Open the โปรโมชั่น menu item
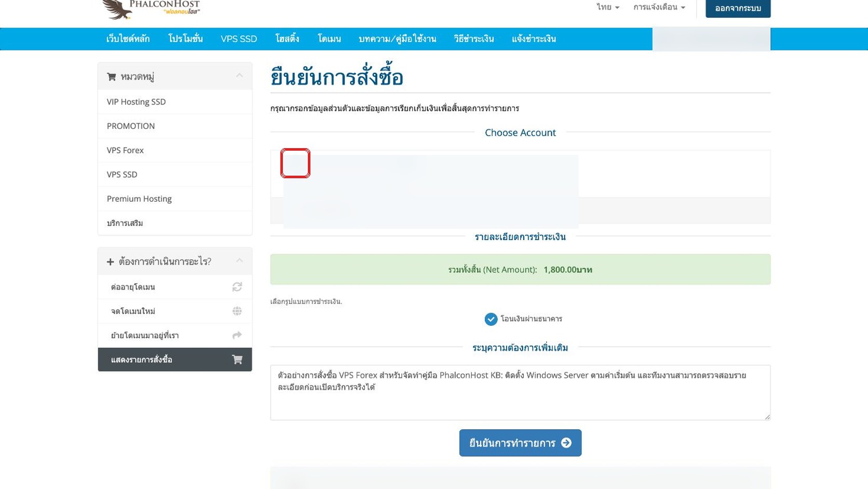Image resolution: width=868 pixels, height=489 pixels. click(185, 39)
